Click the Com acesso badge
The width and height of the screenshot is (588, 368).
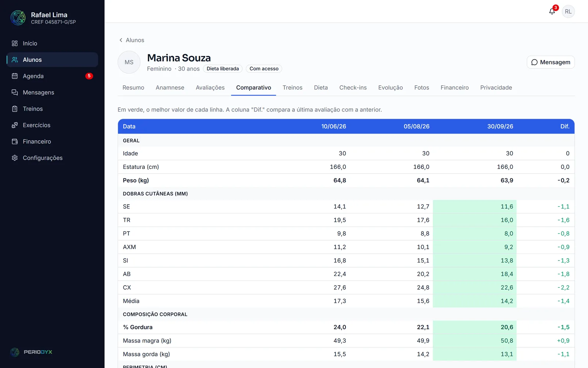(264, 69)
